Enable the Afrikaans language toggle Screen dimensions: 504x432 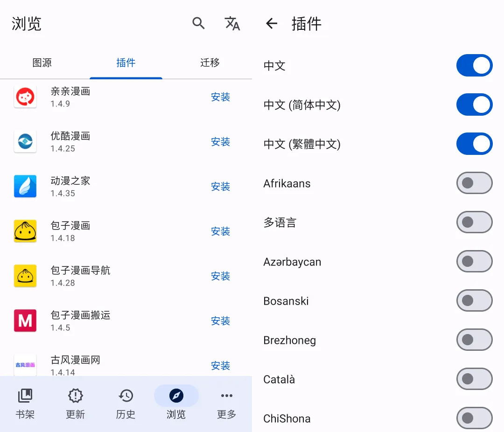pos(475,183)
